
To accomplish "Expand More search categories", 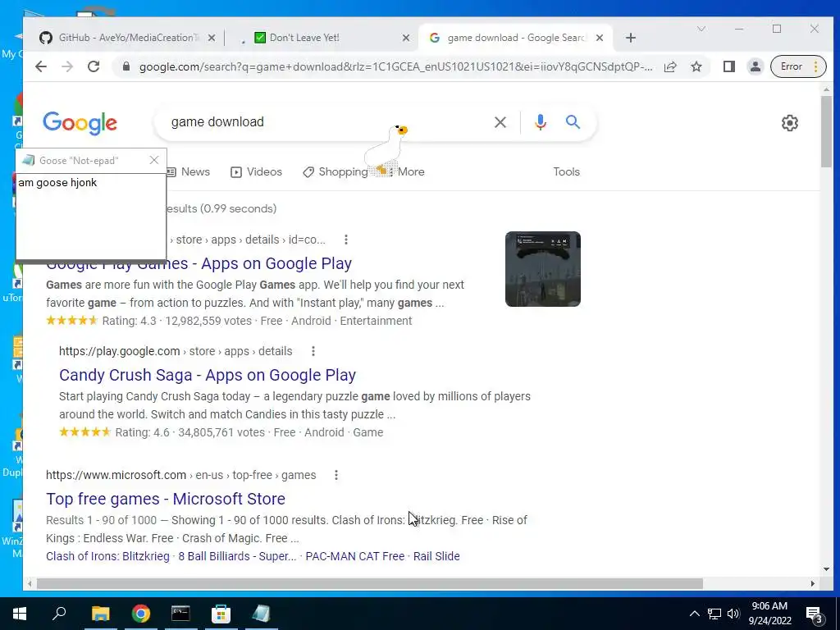I will 407,172.
